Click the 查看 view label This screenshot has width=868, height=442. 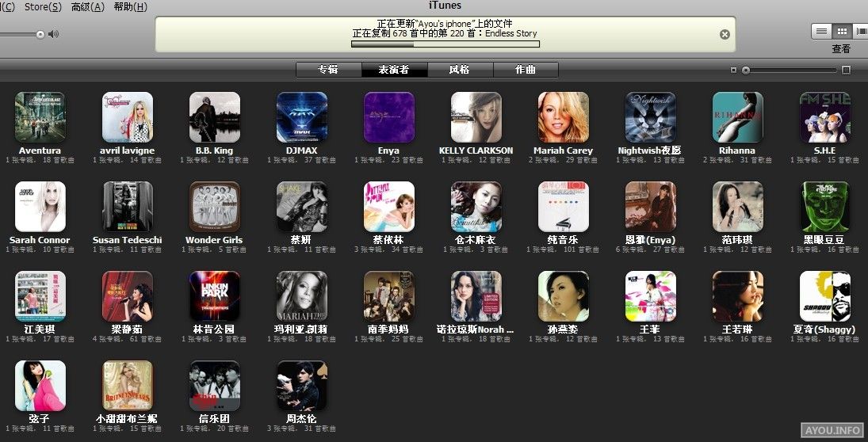coord(841,48)
